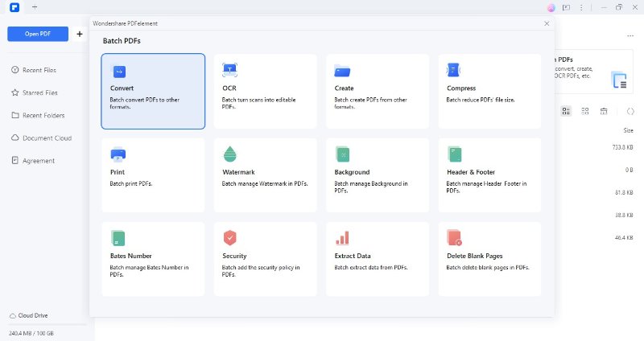
Task: Open Recent Folders in sidebar
Action: coord(43,115)
